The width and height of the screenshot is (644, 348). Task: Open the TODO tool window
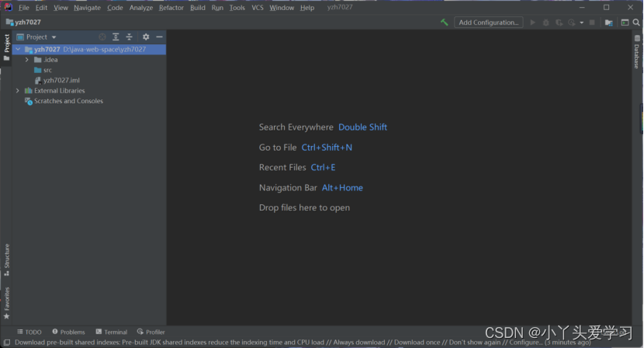click(29, 332)
